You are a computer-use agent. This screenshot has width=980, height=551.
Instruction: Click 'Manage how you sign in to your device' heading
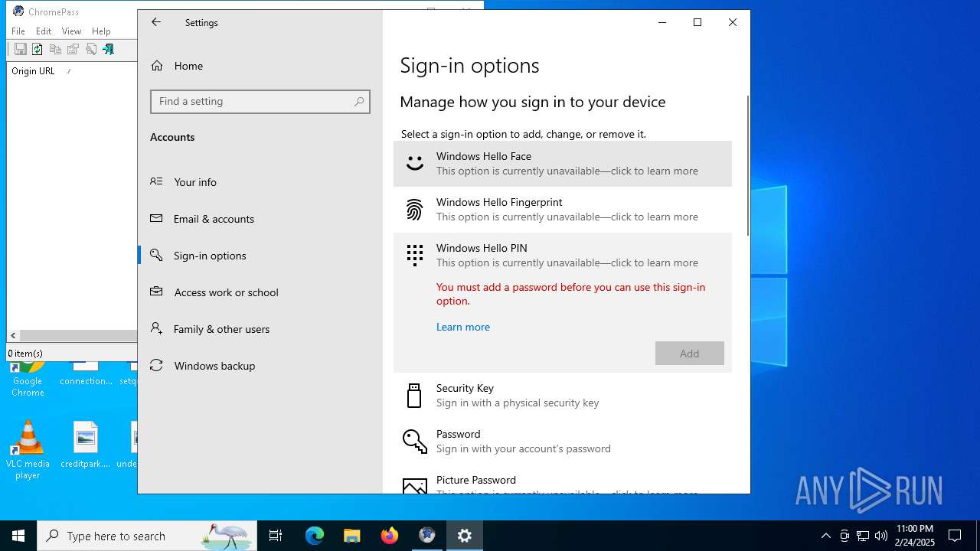[533, 102]
